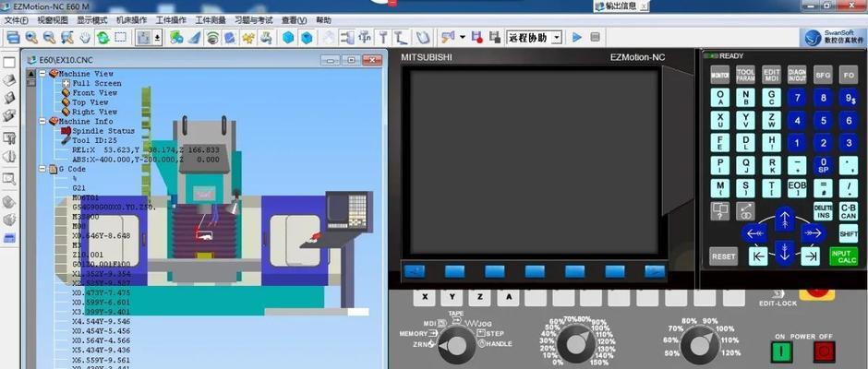Image resolution: width=868 pixels, height=369 pixels.
Task: Click the tab-right arrow key
Action: pyautogui.click(x=811, y=256)
